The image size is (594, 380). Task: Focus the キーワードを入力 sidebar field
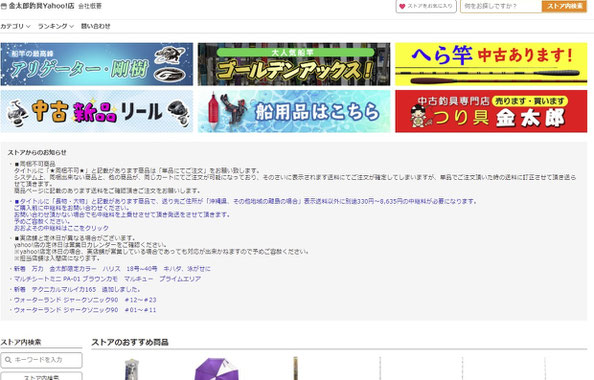[x=41, y=360]
